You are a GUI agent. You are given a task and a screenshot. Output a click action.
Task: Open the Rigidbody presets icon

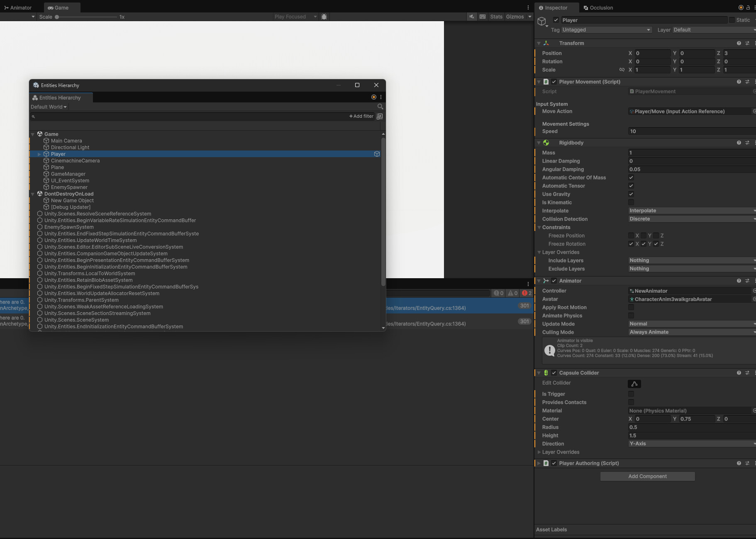click(747, 143)
